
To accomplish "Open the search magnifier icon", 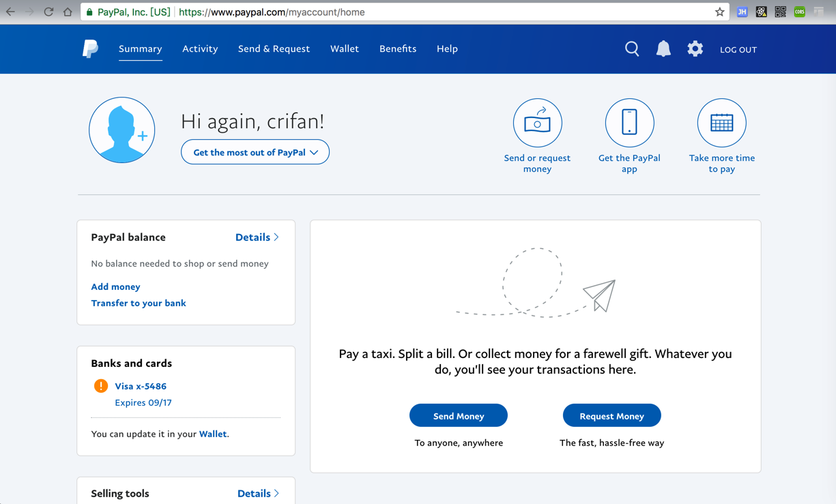I will (x=632, y=49).
